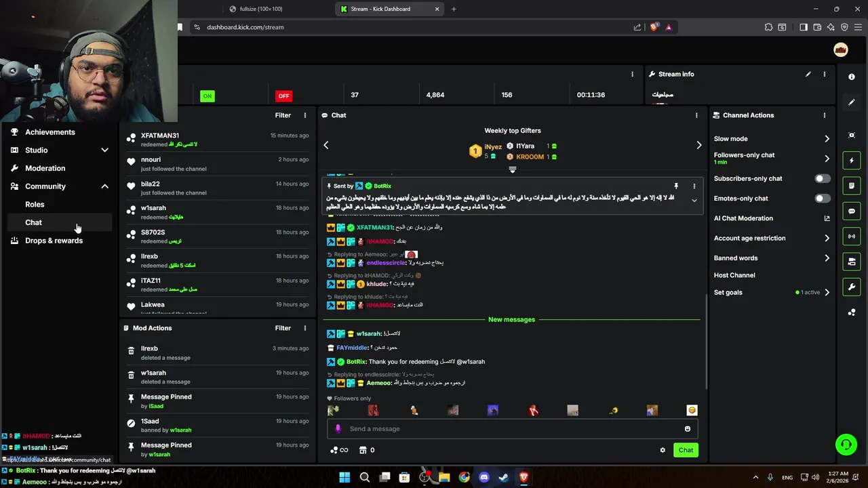Show next top gifters with right arrow

point(699,145)
